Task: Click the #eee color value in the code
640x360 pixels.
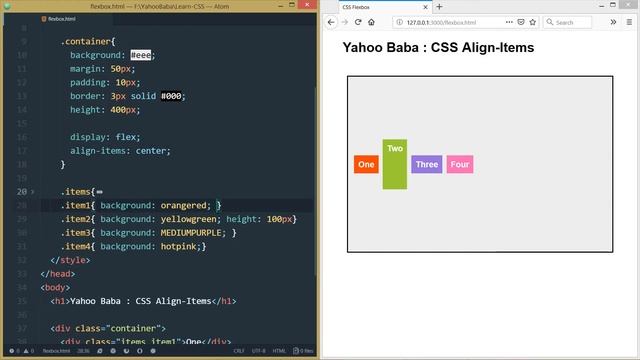Action: pos(140,55)
